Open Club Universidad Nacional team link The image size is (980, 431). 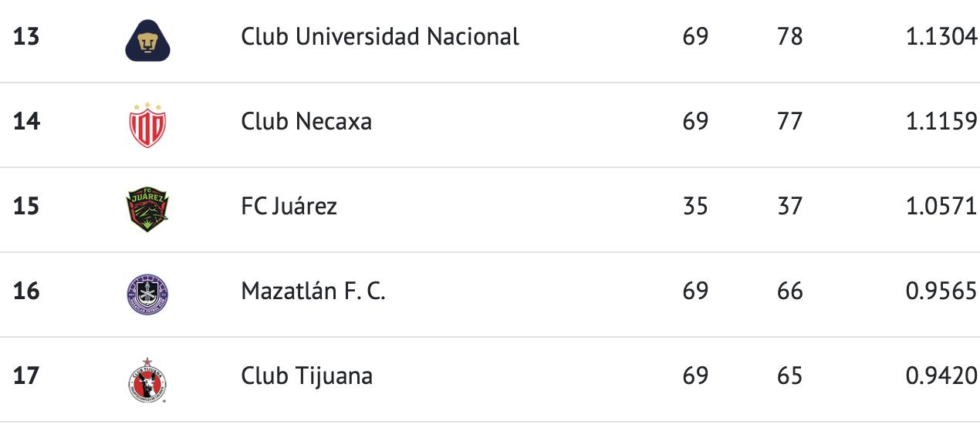(380, 37)
